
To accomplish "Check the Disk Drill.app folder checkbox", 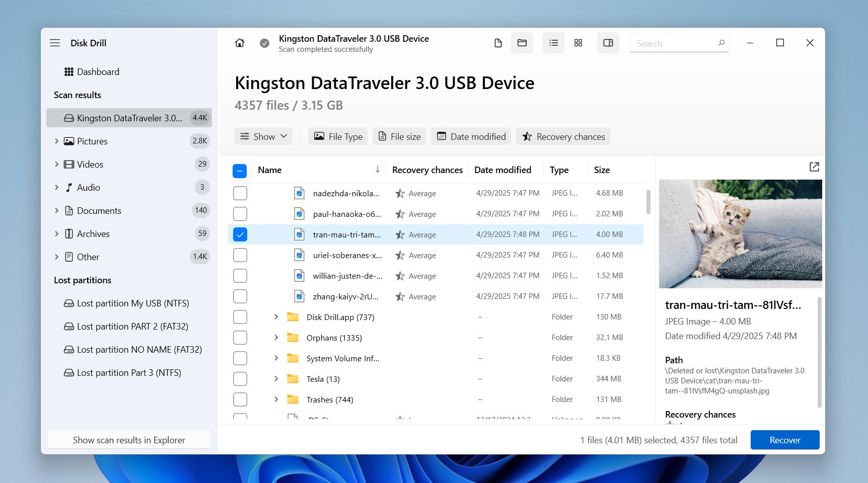I will (240, 317).
